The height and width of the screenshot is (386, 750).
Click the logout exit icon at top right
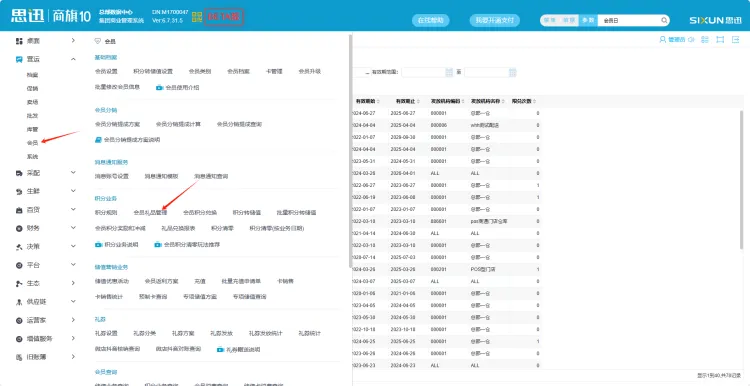point(735,40)
